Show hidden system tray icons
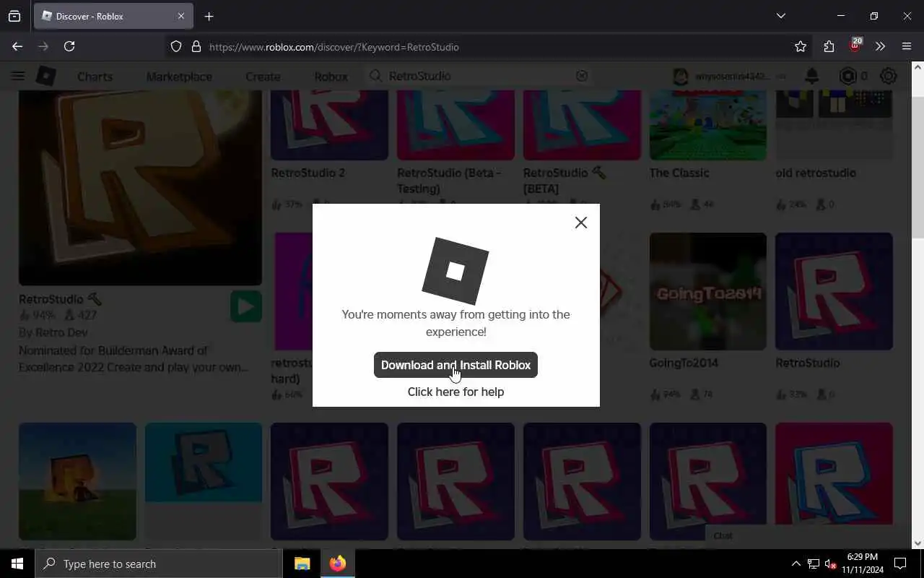The width and height of the screenshot is (924, 578). 796,564
